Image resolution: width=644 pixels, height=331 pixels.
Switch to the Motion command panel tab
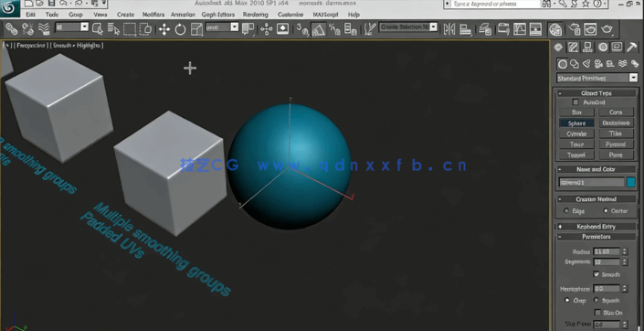pos(603,48)
